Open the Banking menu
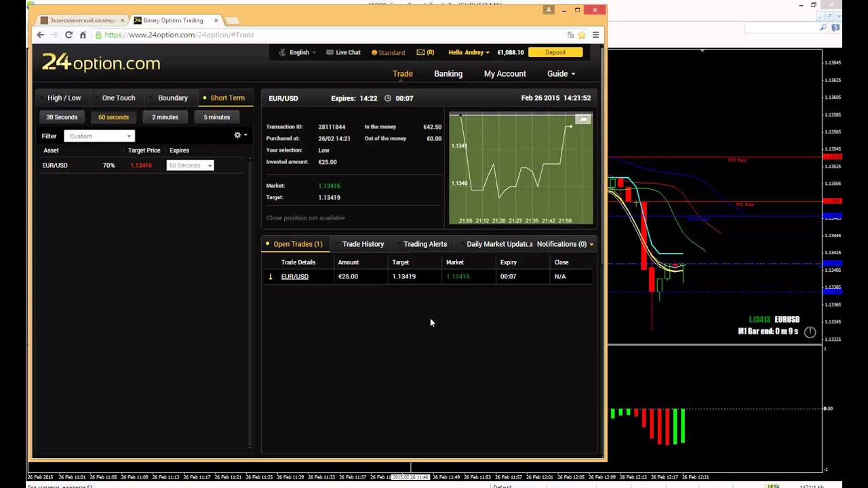Image resolution: width=868 pixels, height=488 pixels. tap(448, 74)
